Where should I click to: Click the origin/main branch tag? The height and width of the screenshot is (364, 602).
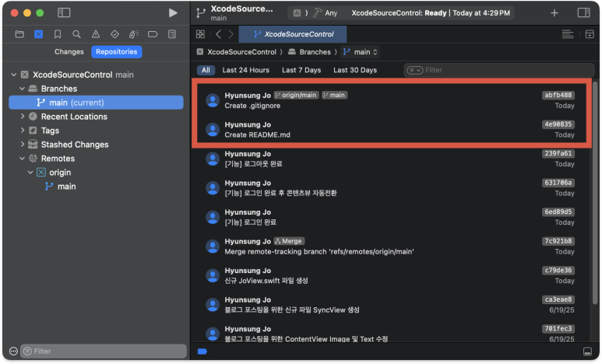pos(296,95)
